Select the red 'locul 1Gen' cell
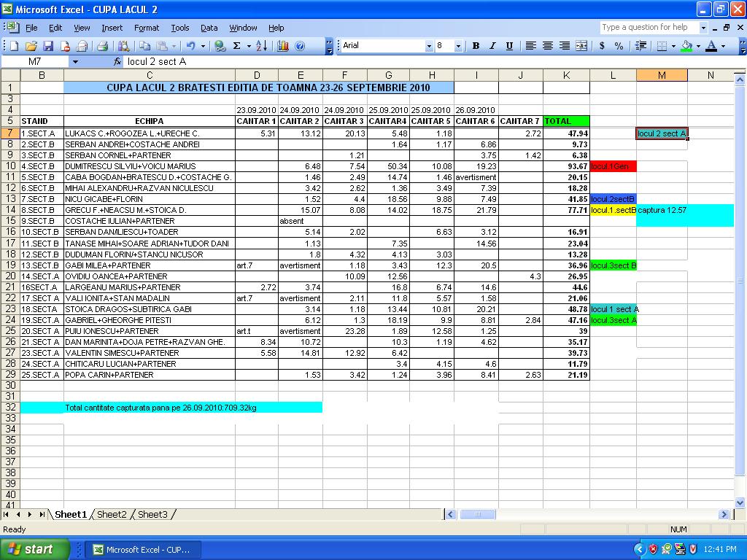 pos(613,166)
